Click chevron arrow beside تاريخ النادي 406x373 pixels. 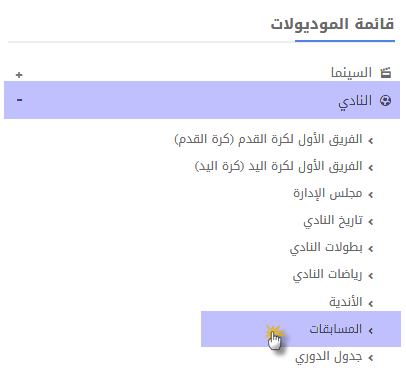370,222
